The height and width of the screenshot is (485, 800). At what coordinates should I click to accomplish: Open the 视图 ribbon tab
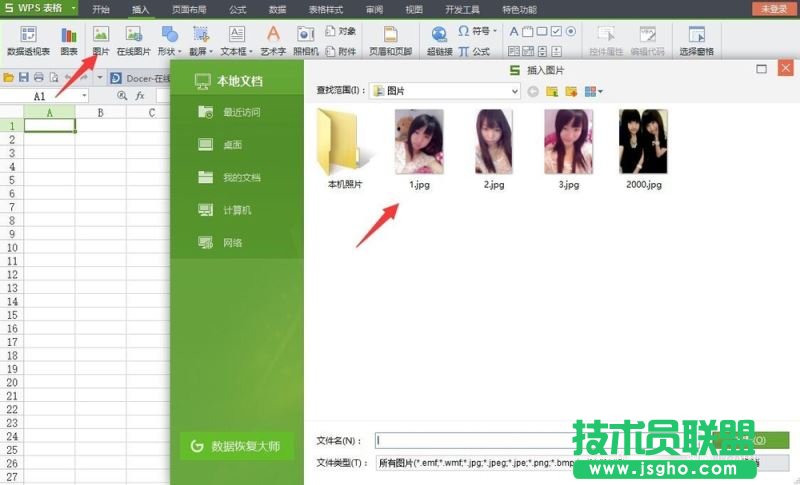coord(414,9)
